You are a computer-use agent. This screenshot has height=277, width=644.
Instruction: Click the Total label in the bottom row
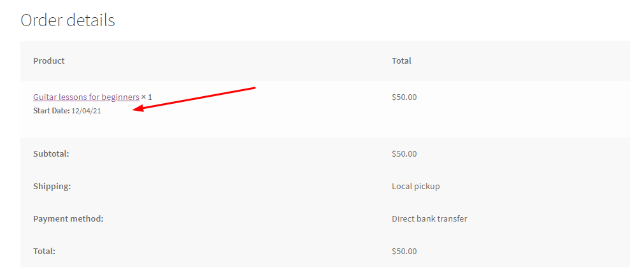point(45,251)
